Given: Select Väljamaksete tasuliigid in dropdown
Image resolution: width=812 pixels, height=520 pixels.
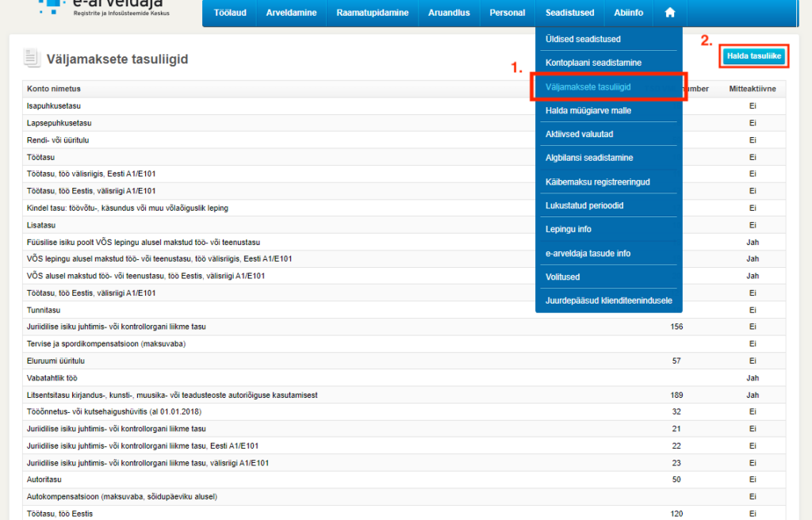Looking at the screenshot, I should point(588,86).
